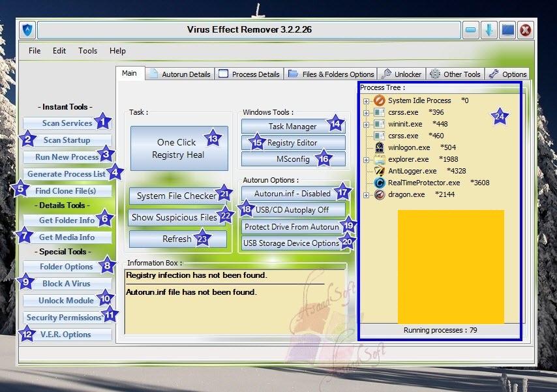Viewport: 557px width, 392px height.
Task: Click Protect Drive From Autorun
Action: [293, 227]
